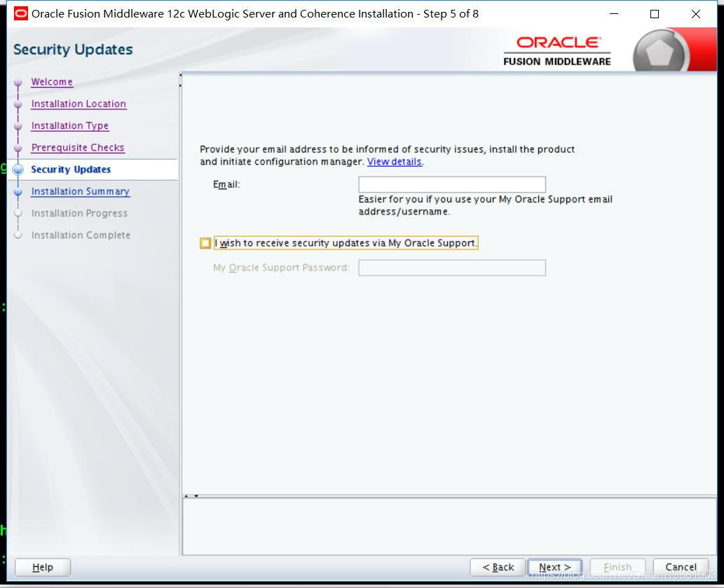
Task: Click the Installation Summary step bullet icon
Action: point(18,191)
